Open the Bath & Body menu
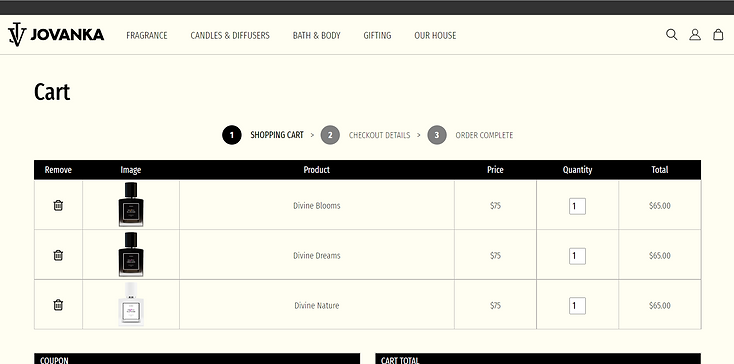 pos(316,36)
